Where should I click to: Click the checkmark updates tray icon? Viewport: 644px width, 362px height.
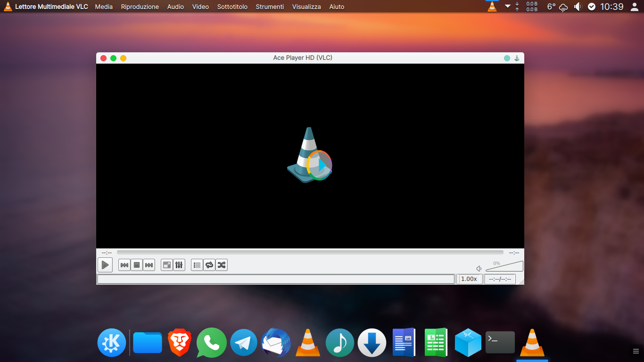(x=592, y=7)
